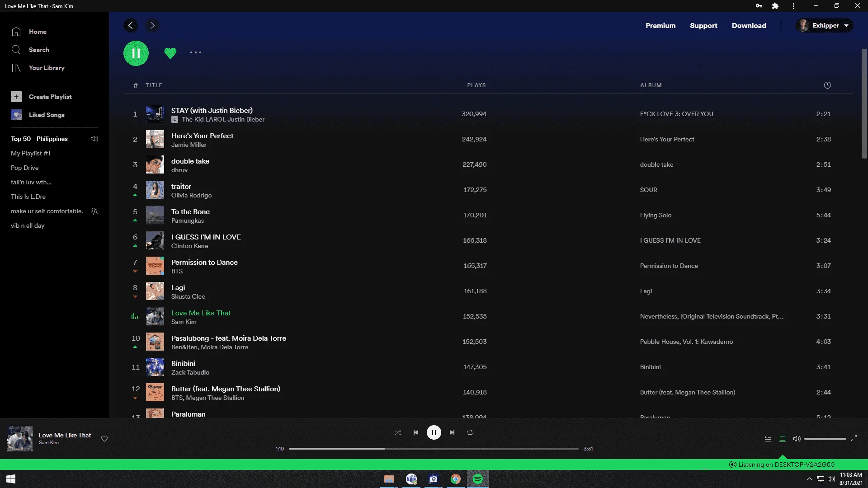The width and height of the screenshot is (868, 488).
Task: Unlike the playlist using the green heart
Action: pyautogui.click(x=170, y=53)
